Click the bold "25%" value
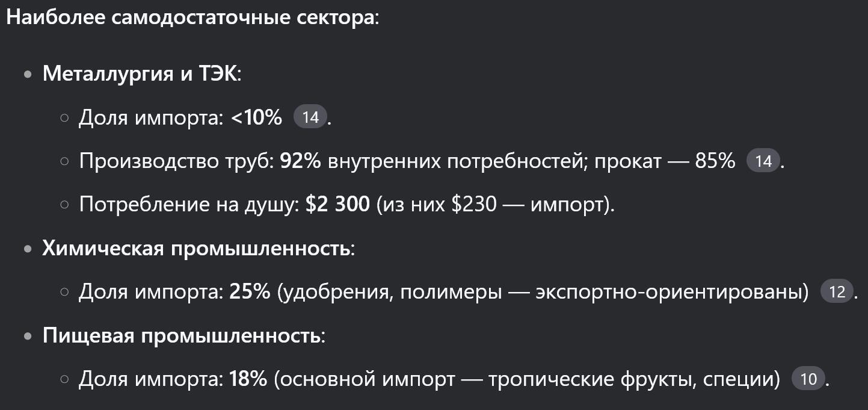868x410 pixels. coord(250,292)
